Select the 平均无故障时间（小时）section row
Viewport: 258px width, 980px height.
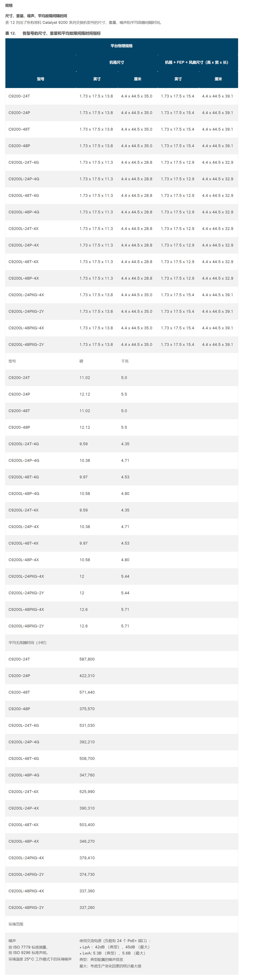(x=27, y=642)
